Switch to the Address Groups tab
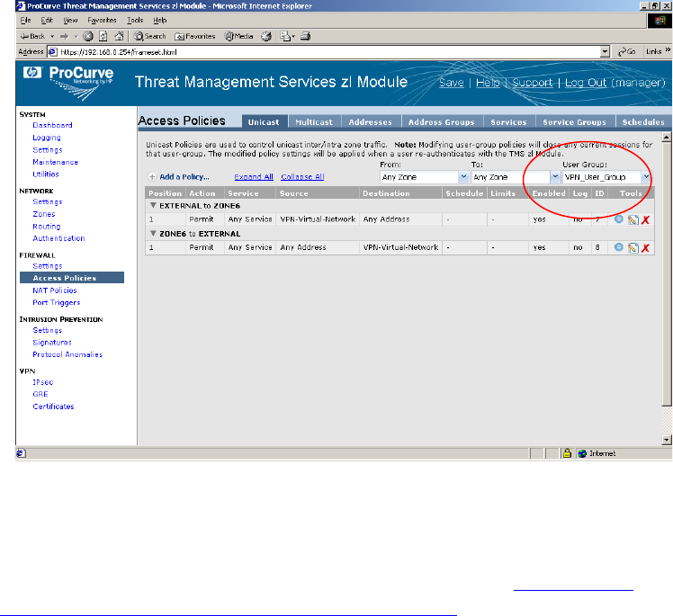The width and height of the screenshot is (673, 616). click(442, 121)
